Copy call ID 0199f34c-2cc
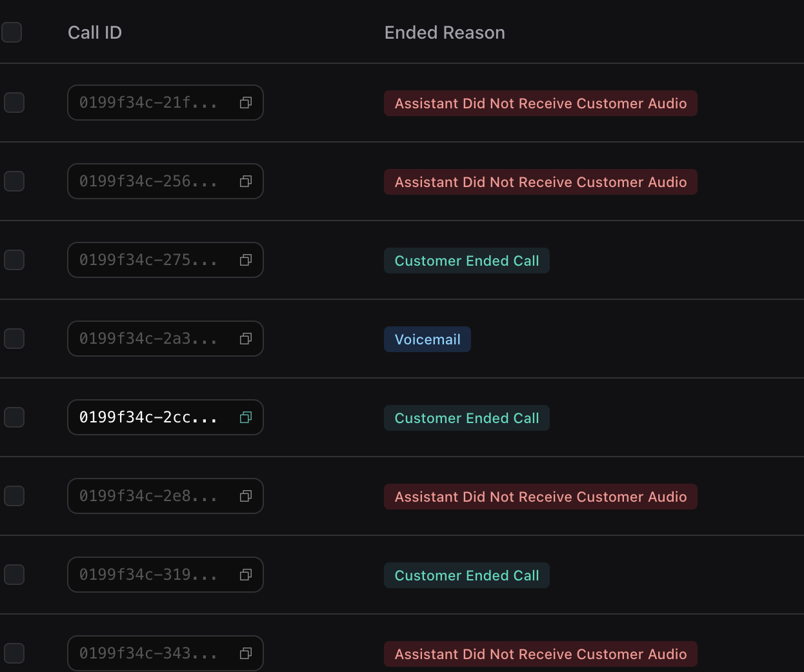This screenshot has width=804, height=672. pyautogui.click(x=246, y=418)
